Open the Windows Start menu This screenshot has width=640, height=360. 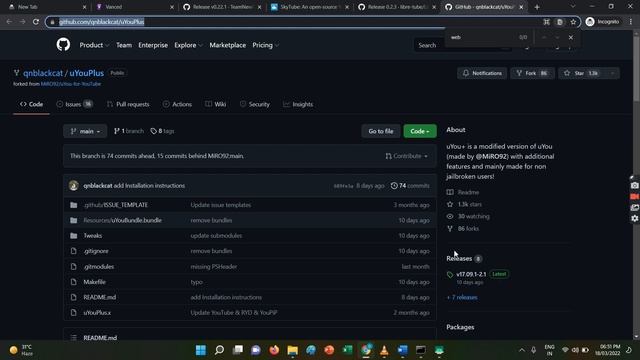point(201,350)
